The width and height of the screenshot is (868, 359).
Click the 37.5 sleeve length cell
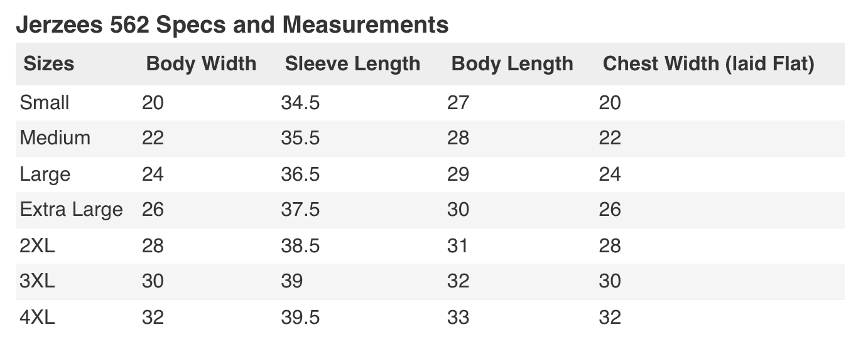[x=300, y=210]
